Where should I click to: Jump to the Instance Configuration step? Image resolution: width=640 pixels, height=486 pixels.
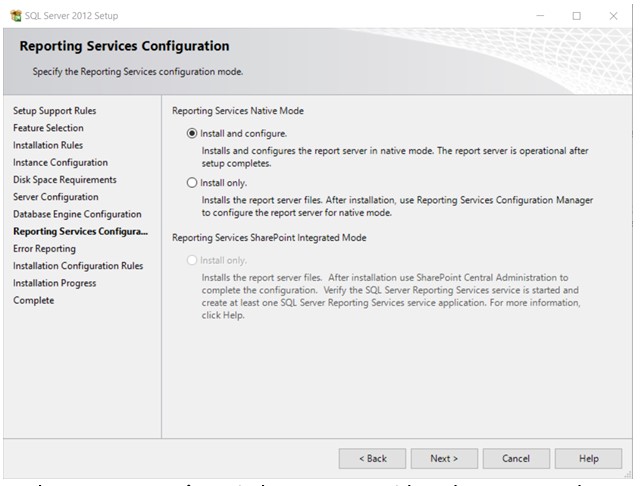pyautogui.click(x=60, y=162)
